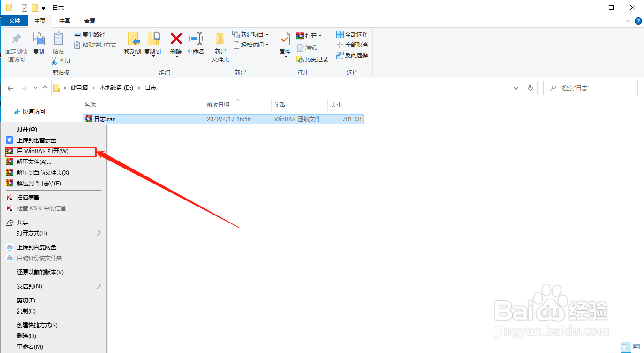The width and height of the screenshot is (644, 353).
Task: Switch to the Home tab
Action: tap(40, 21)
